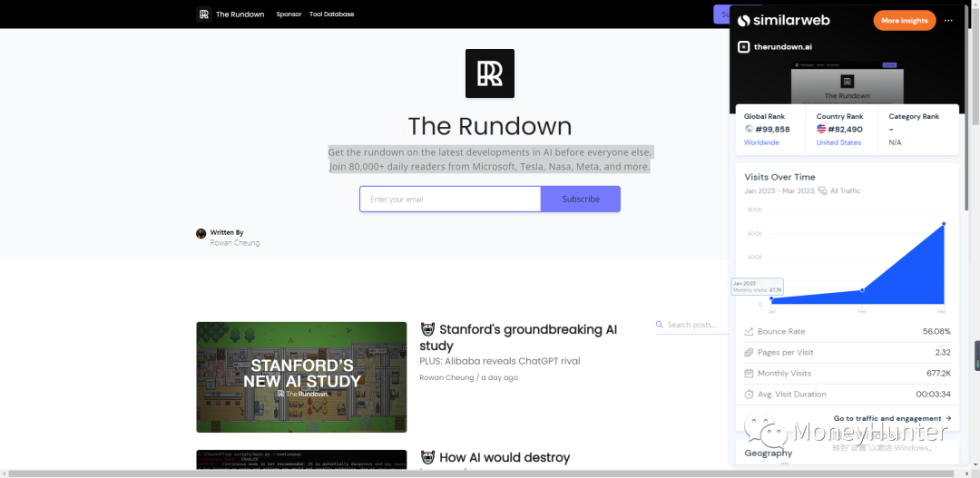The height and width of the screenshot is (478, 980).
Task: Click The Rundown logo in navbar
Action: coord(204,15)
